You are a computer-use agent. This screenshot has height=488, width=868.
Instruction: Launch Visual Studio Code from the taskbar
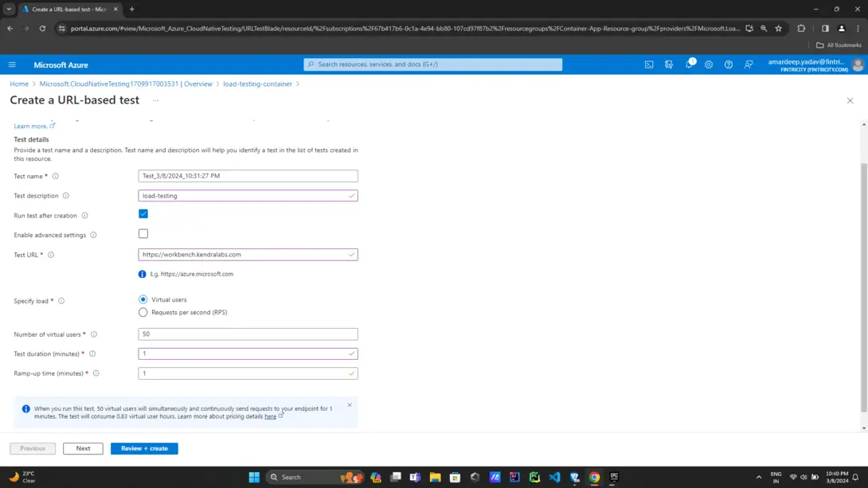[x=554, y=477]
